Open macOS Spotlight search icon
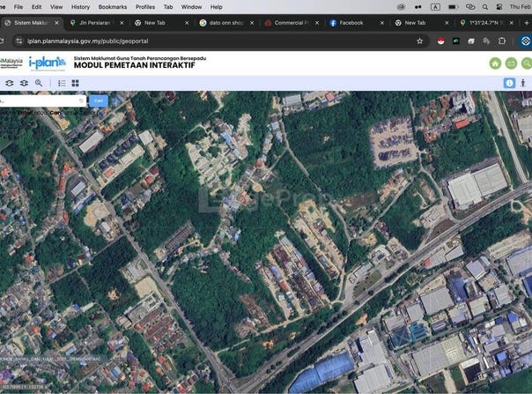This screenshot has width=532, height=394. coord(485,7)
